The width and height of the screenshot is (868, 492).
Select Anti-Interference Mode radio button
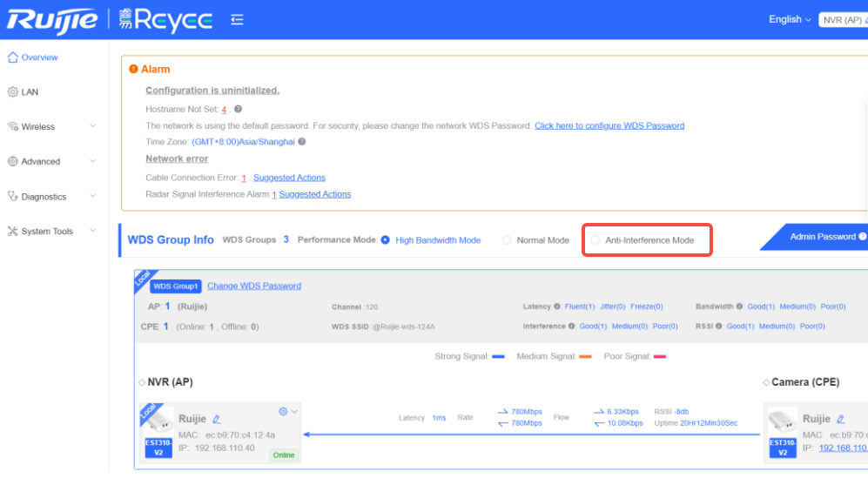595,240
